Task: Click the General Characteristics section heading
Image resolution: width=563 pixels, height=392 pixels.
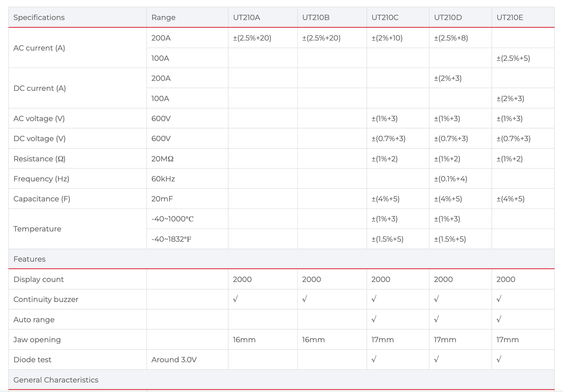Action: [x=56, y=380]
